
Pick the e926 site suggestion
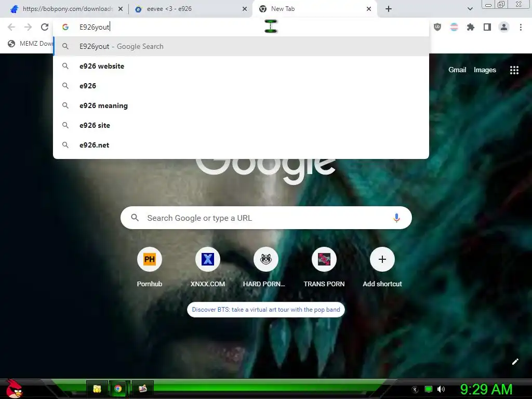coord(241,125)
